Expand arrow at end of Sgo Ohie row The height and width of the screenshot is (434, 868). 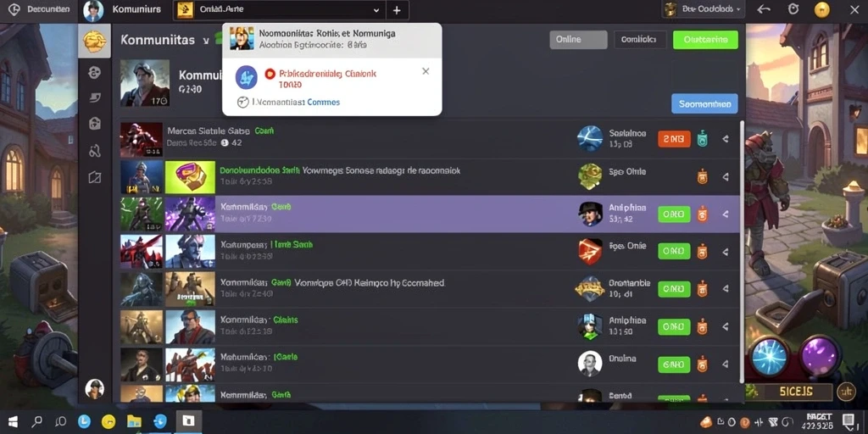726,177
